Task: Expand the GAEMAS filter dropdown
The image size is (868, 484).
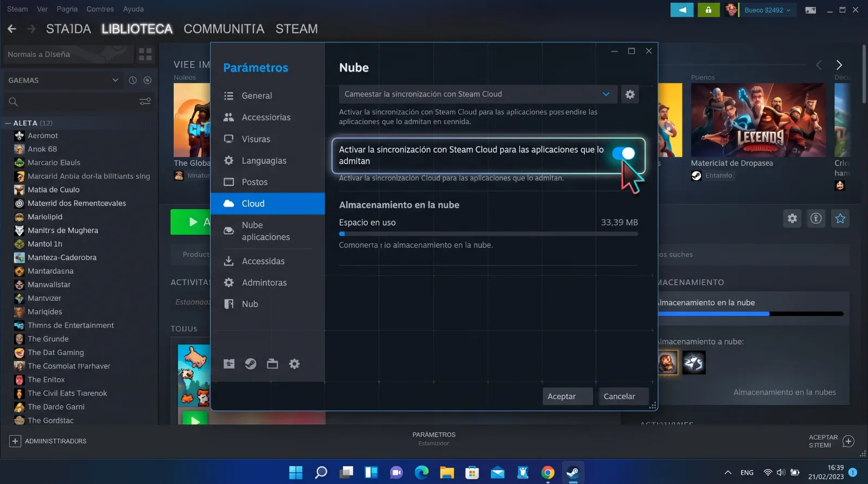Action: (x=63, y=80)
